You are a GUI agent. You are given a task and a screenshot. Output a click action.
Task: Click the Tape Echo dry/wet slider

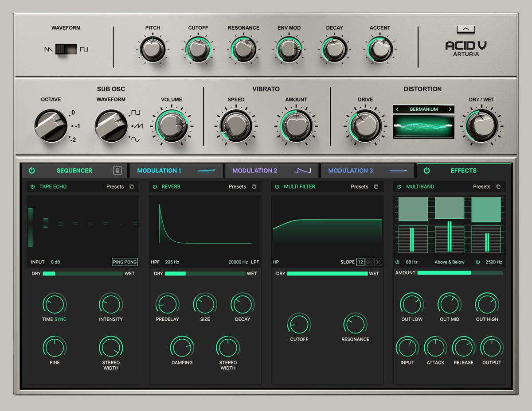click(83, 274)
